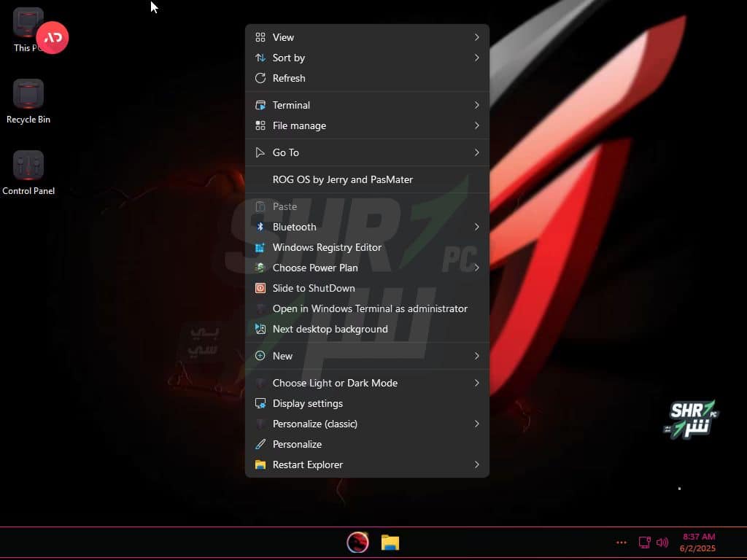Click the Personalize menu entry
Screen dimensions: 747x560
(x=298, y=444)
